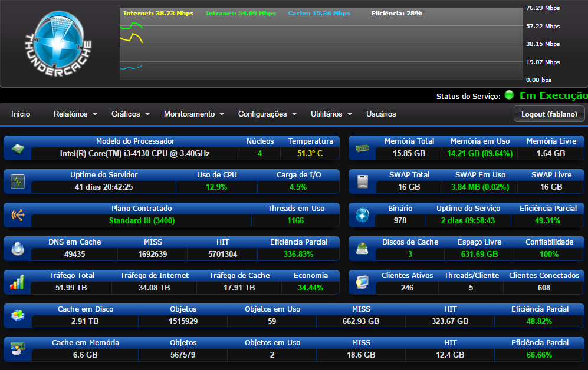Click the 100% Confiabilidade value
Screen dimensions: 588x370
point(549,254)
